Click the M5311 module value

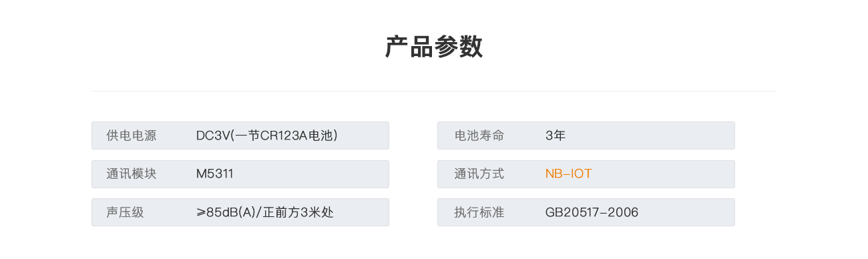(215, 174)
